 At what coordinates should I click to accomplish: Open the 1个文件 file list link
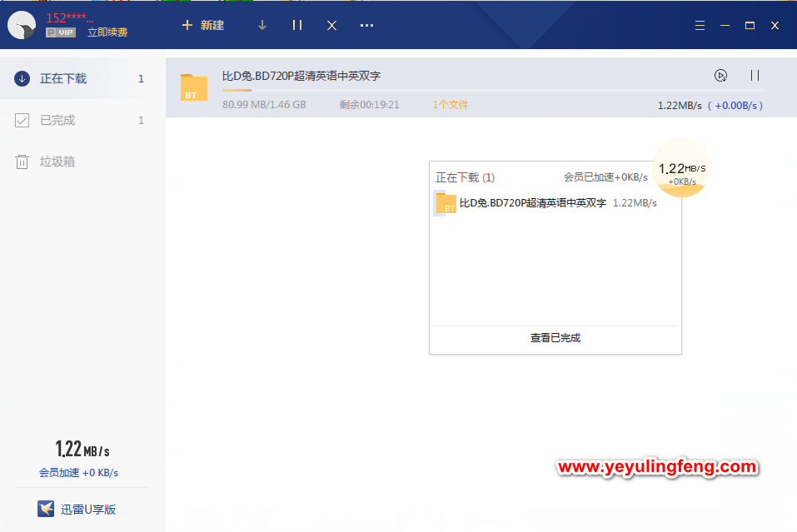point(451,105)
